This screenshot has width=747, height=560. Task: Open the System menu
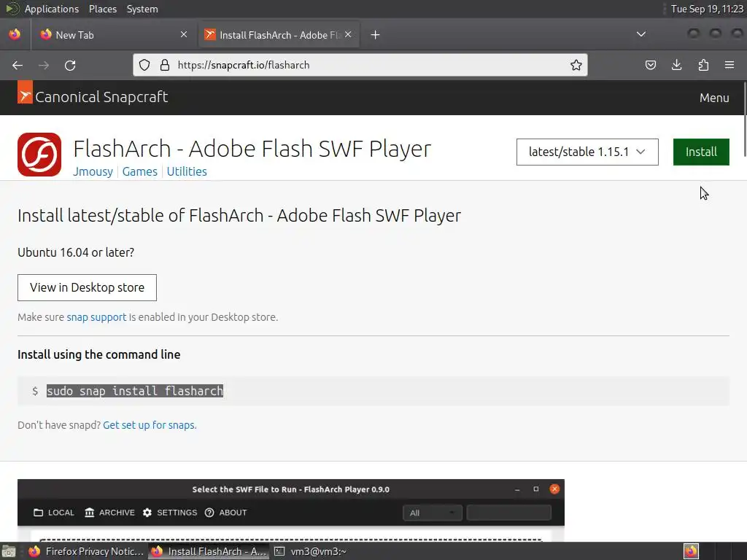click(142, 9)
